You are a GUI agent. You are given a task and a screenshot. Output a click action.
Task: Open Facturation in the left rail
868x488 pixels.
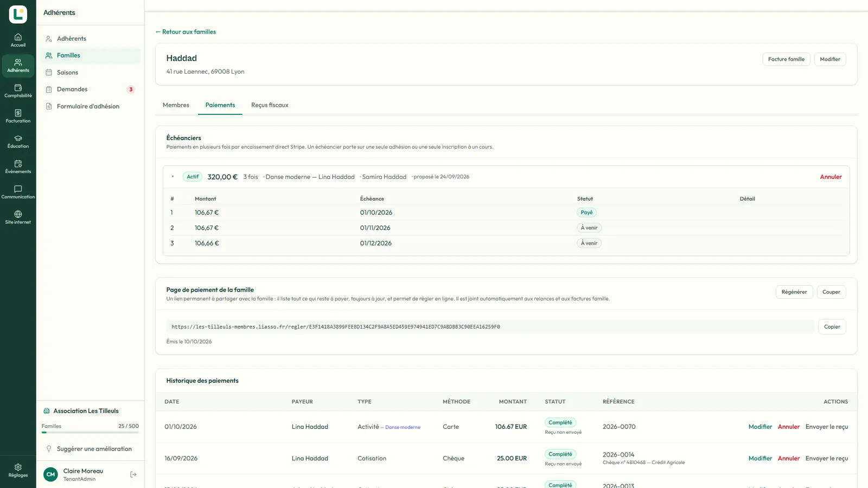point(18,116)
